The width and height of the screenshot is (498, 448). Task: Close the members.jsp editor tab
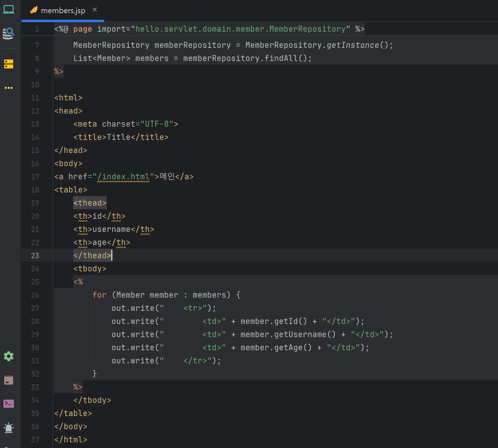click(x=95, y=10)
